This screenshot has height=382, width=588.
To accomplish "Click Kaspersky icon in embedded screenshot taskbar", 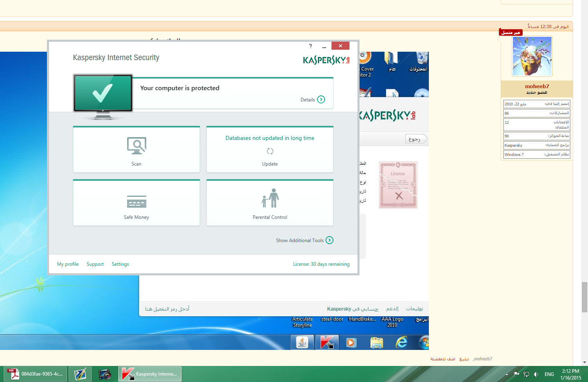I will click(x=327, y=342).
